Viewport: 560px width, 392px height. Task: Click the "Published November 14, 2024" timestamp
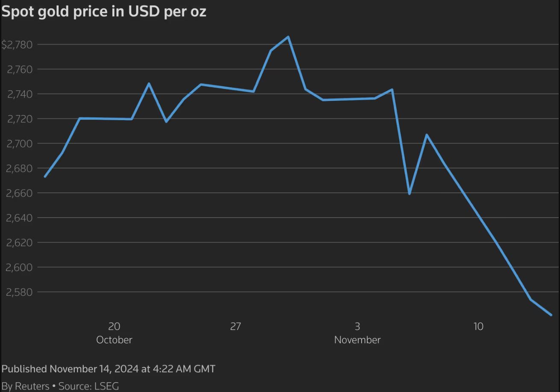click(109, 369)
